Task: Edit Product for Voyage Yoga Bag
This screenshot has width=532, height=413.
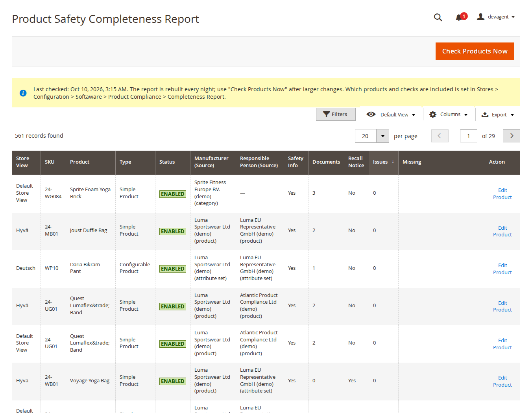Action: [502, 381]
